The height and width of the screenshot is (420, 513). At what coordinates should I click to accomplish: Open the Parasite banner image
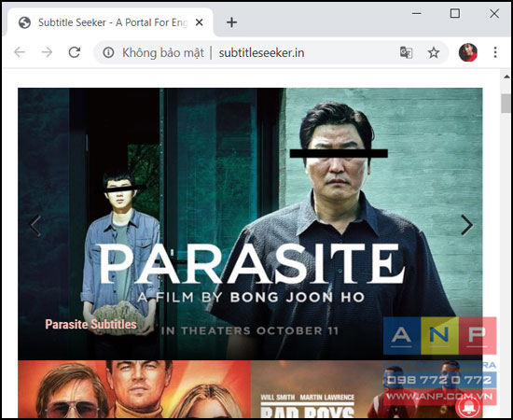[250, 224]
